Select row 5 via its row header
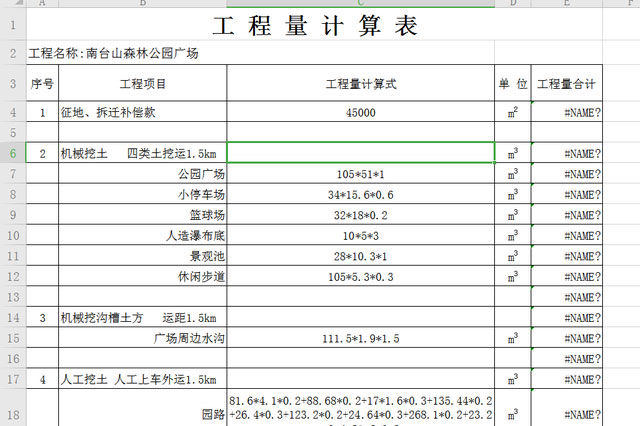The width and height of the screenshot is (640, 426). pyautogui.click(x=13, y=132)
